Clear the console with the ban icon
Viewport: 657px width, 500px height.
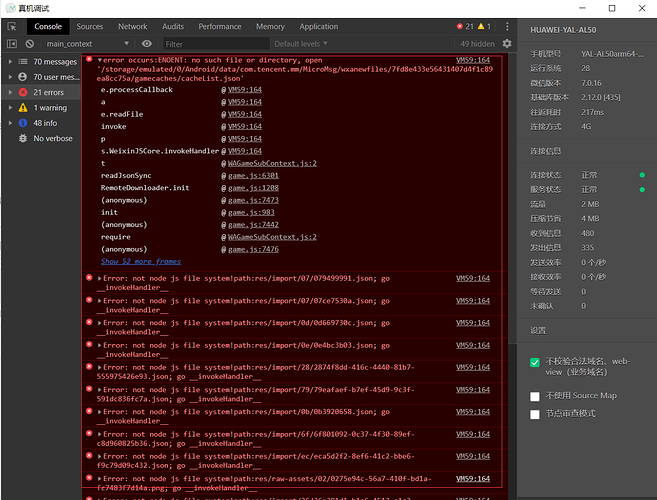(x=29, y=44)
